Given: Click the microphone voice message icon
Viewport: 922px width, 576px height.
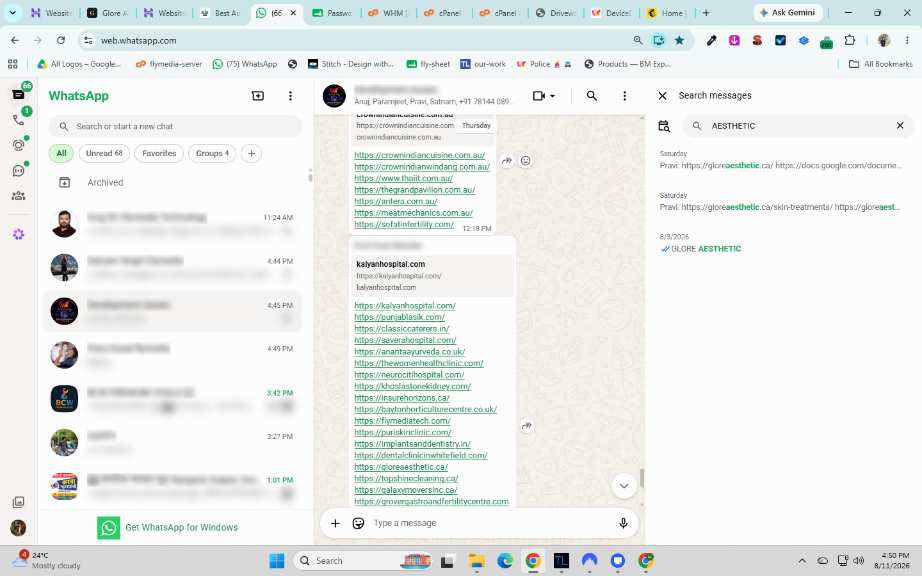Looking at the screenshot, I should click(x=623, y=523).
